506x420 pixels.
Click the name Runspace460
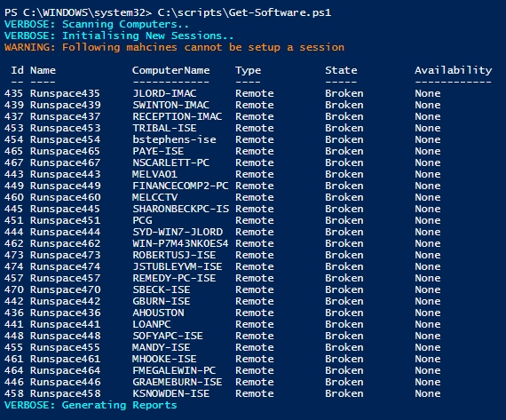[x=65, y=197]
